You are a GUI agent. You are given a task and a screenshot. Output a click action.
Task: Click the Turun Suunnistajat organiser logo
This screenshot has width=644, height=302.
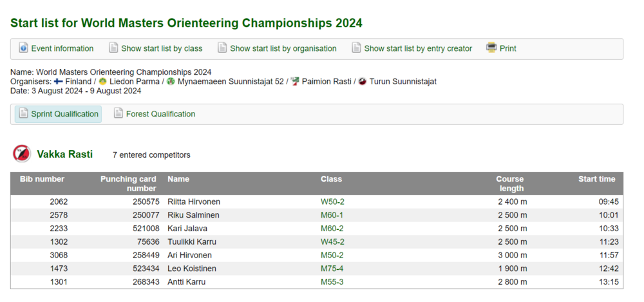[x=363, y=82]
